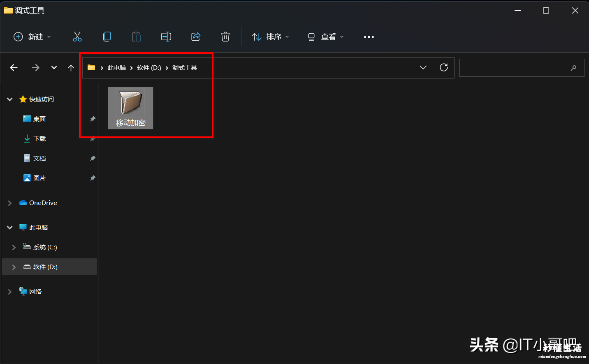Select 此电脑 in navigation pane
The width and height of the screenshot is (589, 364).
coord(39,228)
